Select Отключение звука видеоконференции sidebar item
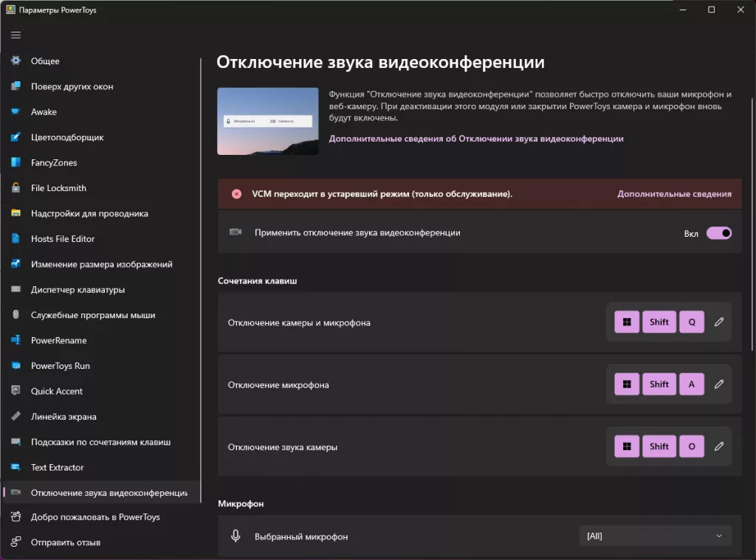The image size is (756, 560). [100, 493]
